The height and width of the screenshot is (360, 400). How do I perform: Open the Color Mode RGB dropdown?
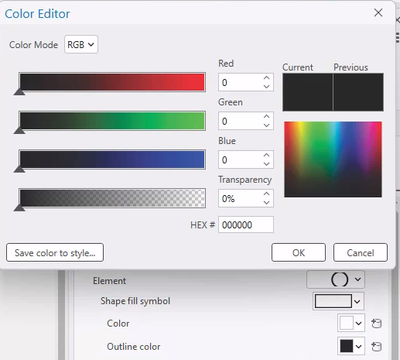(x=81, y=45)
